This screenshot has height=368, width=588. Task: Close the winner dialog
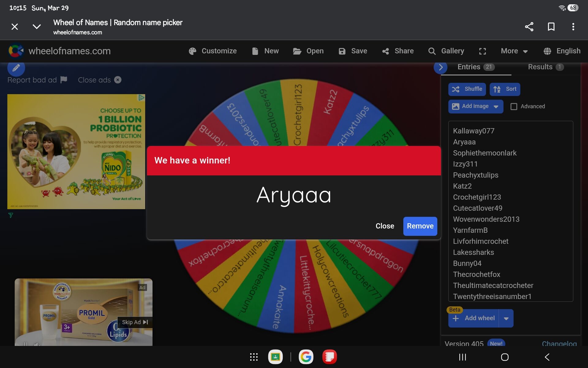(385, 226)
